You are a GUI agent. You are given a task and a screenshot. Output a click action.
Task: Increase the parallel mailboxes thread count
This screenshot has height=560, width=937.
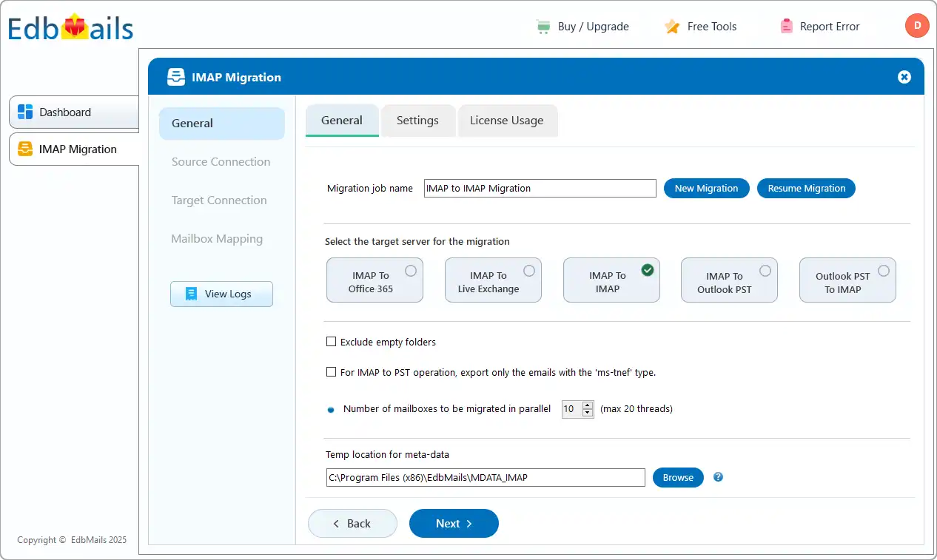click(588, 405)
